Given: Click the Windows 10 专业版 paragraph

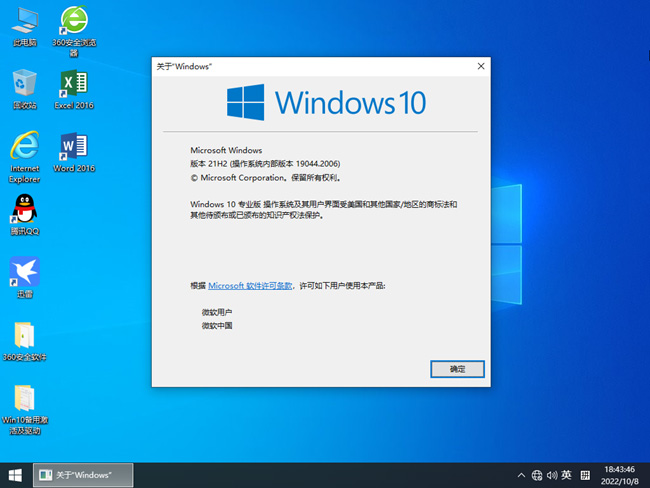Looking at the screenshot, I should point(324,209).
